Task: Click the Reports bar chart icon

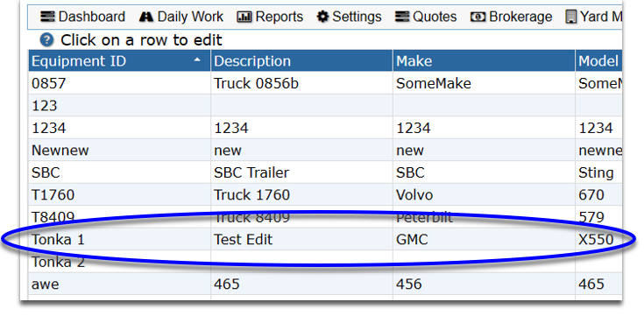Action: (244, 17)
